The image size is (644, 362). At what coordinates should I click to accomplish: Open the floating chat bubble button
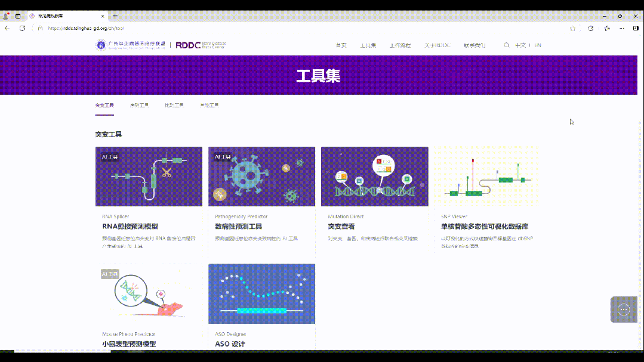[x=624, y=309]
